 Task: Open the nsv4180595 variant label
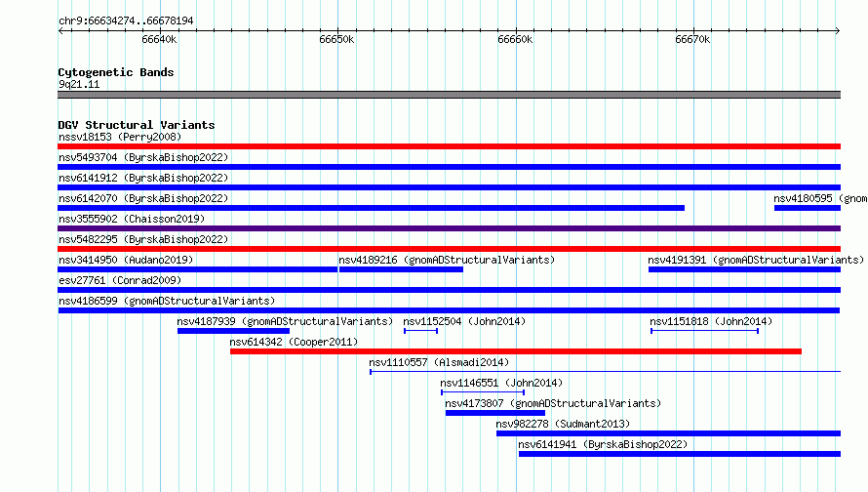click(x=820, y=198)
